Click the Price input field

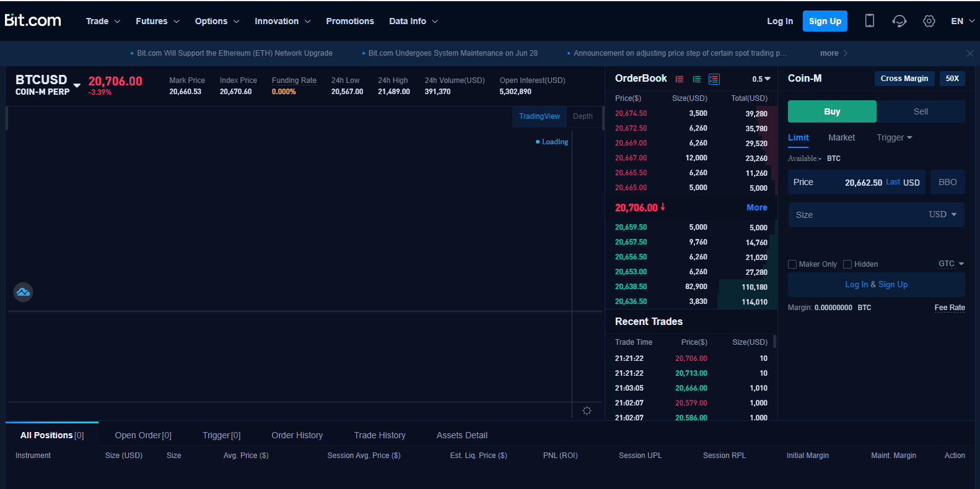tap(857, 182)
